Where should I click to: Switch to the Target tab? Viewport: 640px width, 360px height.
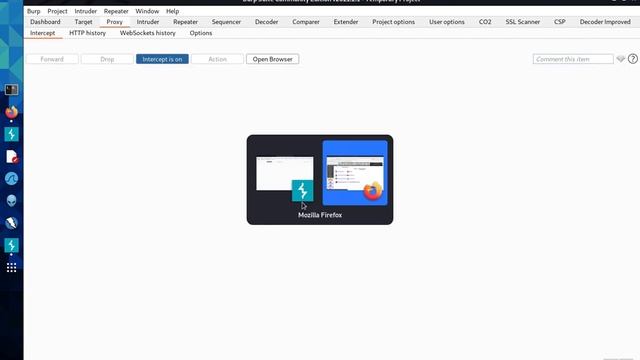pyautogui.click(x=83, y=22)
